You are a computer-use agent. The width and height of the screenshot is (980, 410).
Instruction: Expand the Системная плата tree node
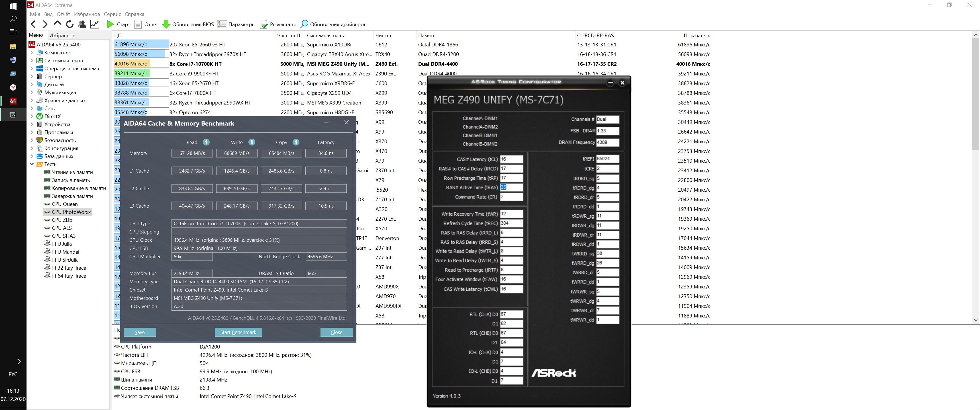tap(32, 61)
